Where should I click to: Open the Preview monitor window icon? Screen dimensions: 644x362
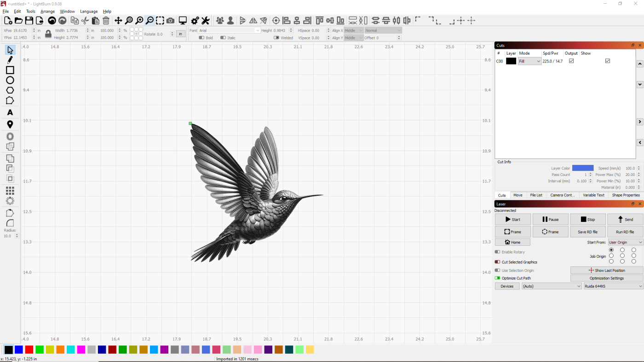pyautogui.click(x=183, y=21)
